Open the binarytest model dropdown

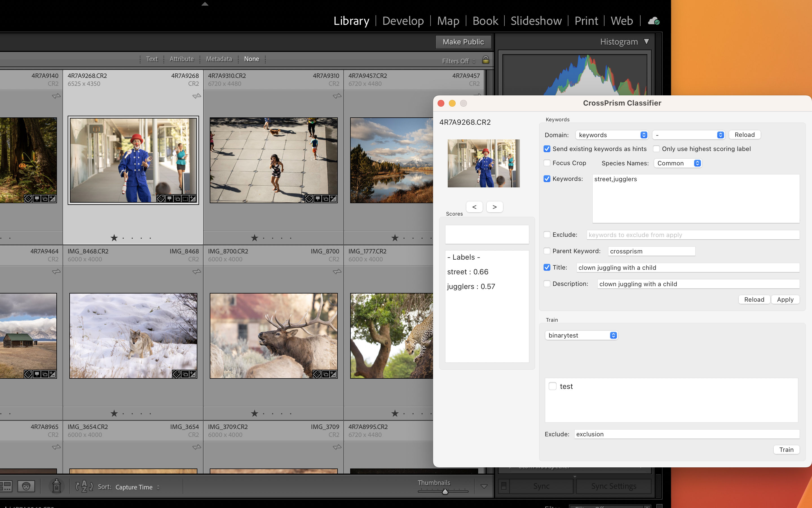tap(581, 335)
